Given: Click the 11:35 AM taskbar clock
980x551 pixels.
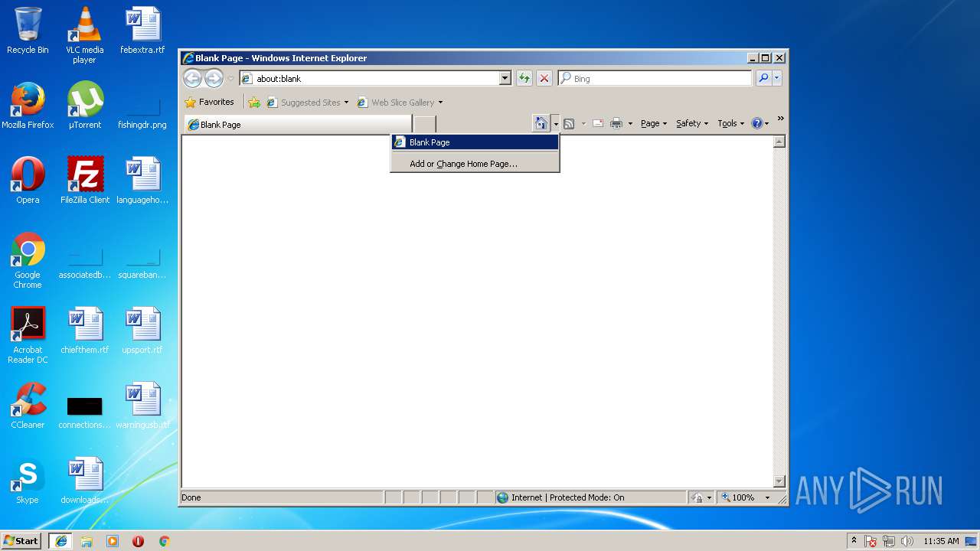Looking at the screenshot, I should pos(941,541).
